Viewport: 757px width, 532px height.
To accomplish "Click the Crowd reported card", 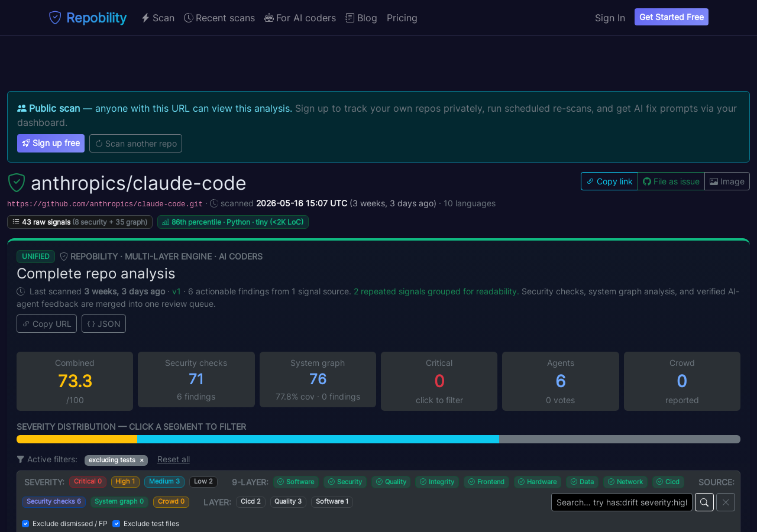I will point(682,381).
